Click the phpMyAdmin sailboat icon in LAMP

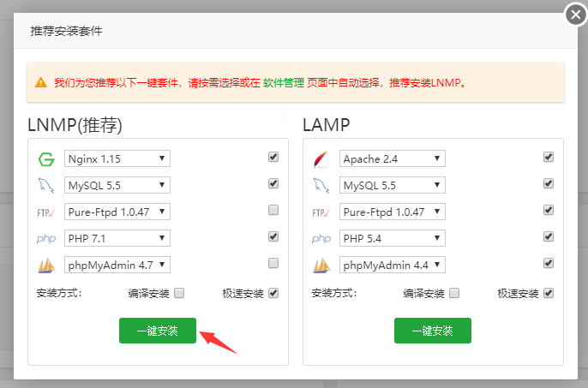coord(321,266)
